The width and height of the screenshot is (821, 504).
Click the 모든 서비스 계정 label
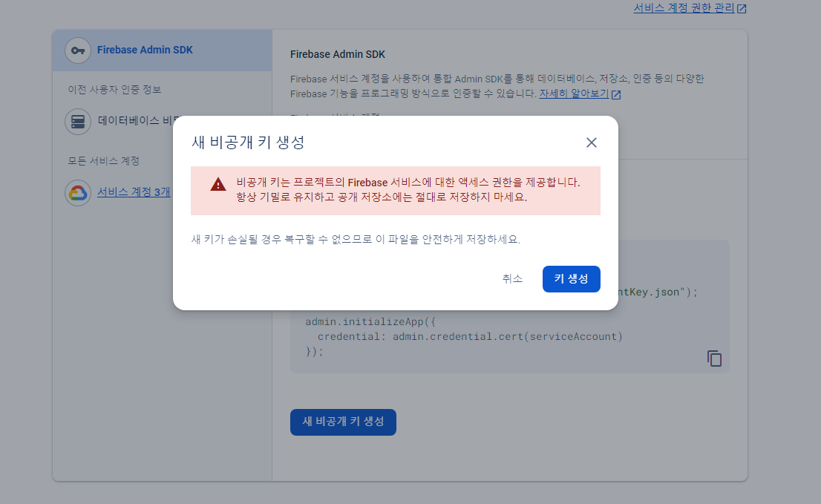point(104,160)
